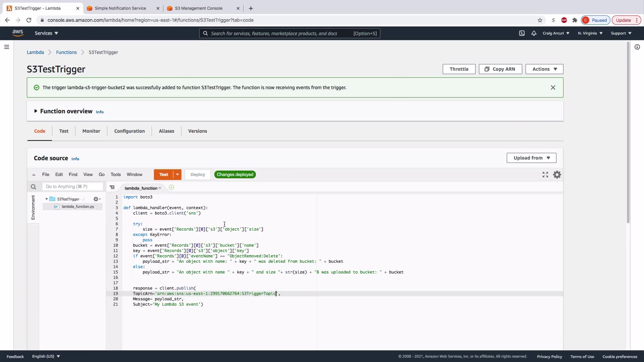644x362 pixels.
Task: Add new editor tab with plus icon
Action: point(171,187)
